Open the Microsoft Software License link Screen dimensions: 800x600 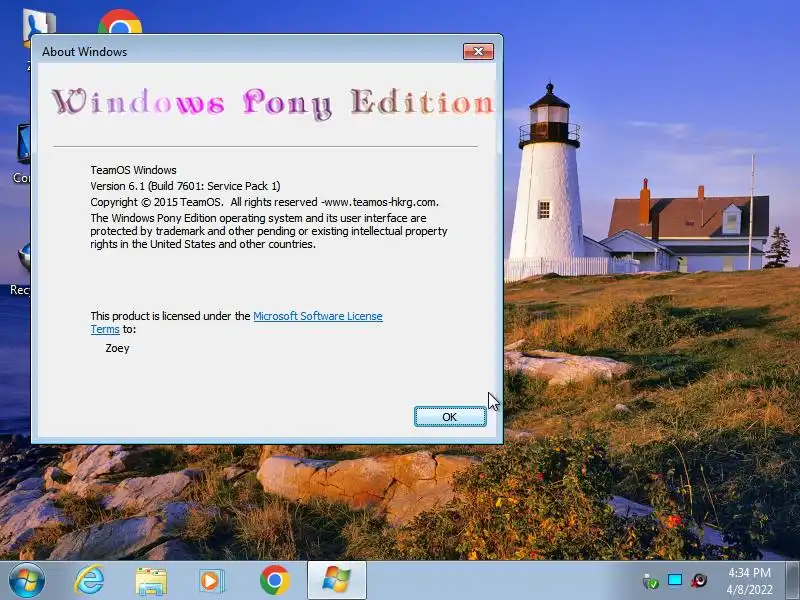317,316
